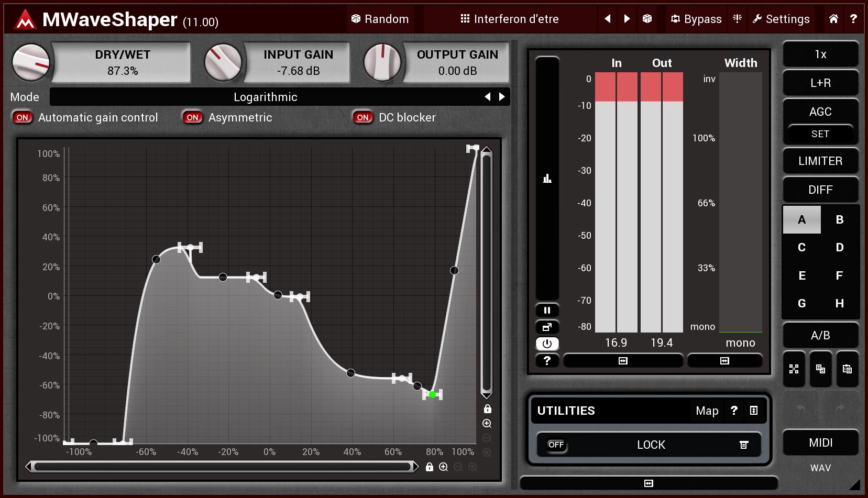Viewport: 868px width, 498px height.
Task: Toggle the DIFF button
Action: coord(820,190)
